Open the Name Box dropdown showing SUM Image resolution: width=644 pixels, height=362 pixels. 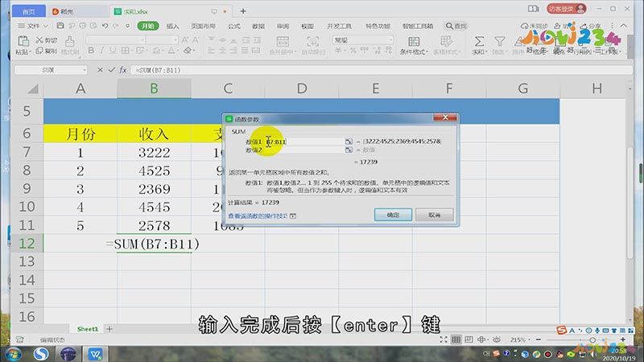point(85,70)
